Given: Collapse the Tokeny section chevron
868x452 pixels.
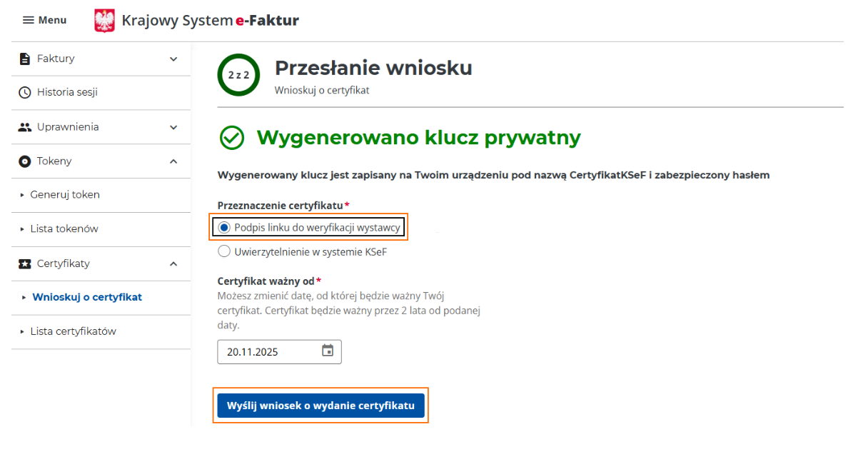Looking at the screenshot, I should point(173,161).
